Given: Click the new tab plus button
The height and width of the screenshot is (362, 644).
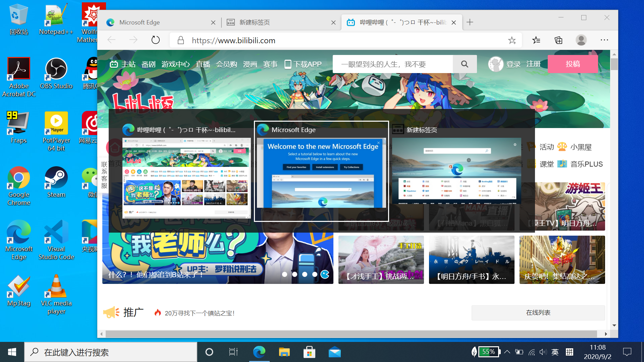Looking at the screenshot, I should coord(470,22).
